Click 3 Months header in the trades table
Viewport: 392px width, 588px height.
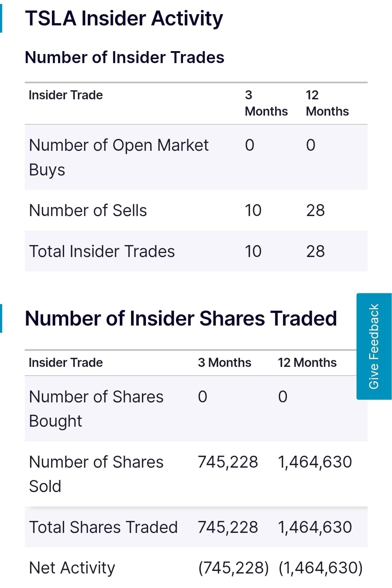tap(266, 103)
